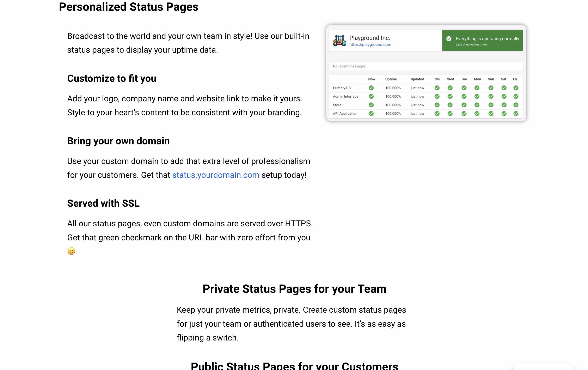Click the Playground Inc. logo icon

coord(339,40)
